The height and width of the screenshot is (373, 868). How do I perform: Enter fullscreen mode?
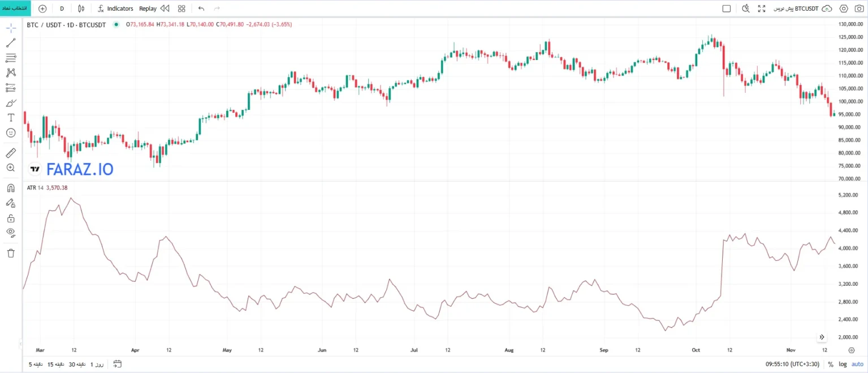[762, 8]
